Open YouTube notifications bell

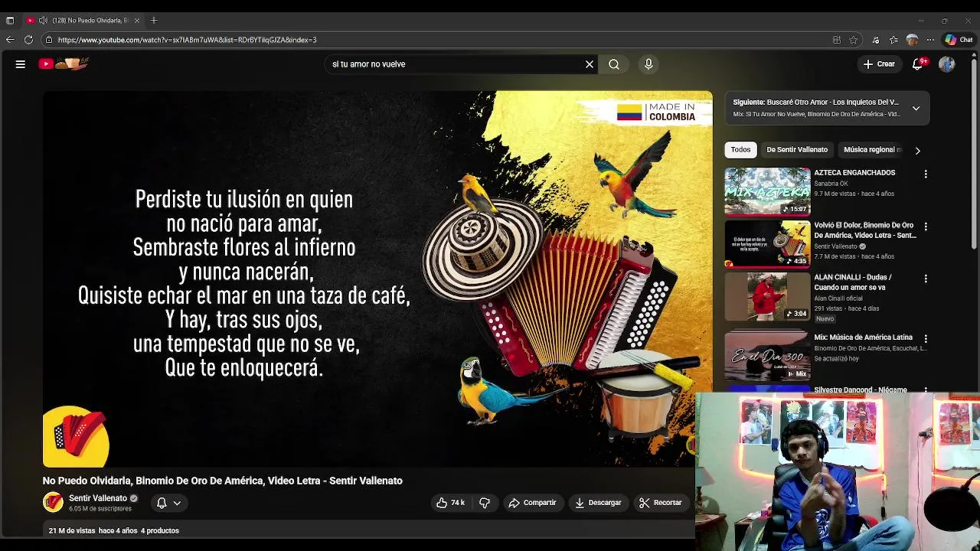click(x=917, y=64)
